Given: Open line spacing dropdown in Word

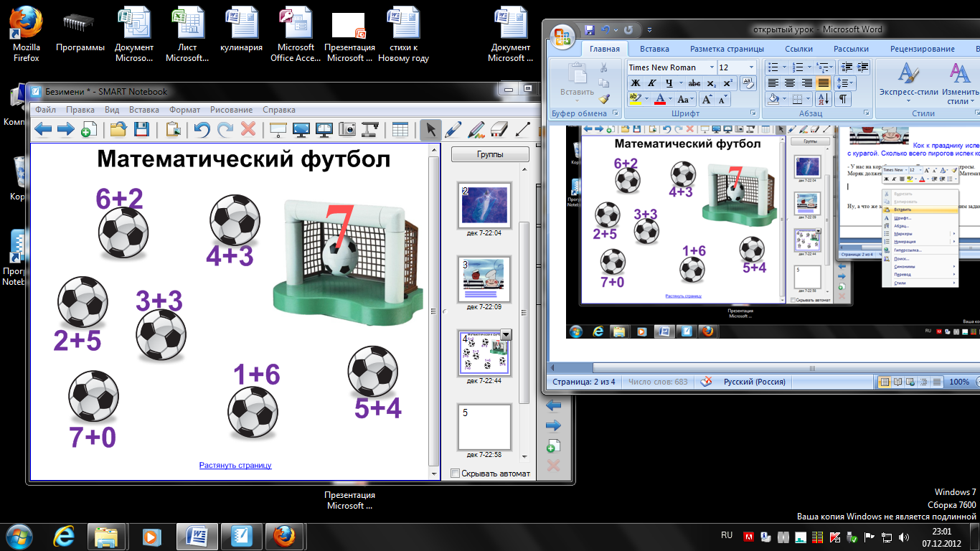Looking at the screenshot, I should 847,83.
